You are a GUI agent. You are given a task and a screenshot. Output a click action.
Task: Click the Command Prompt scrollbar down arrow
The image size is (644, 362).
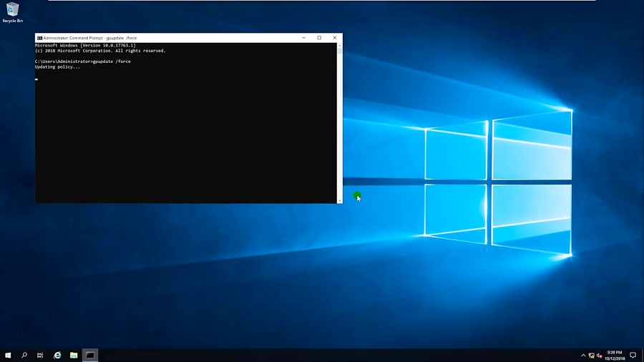(340, 201)
